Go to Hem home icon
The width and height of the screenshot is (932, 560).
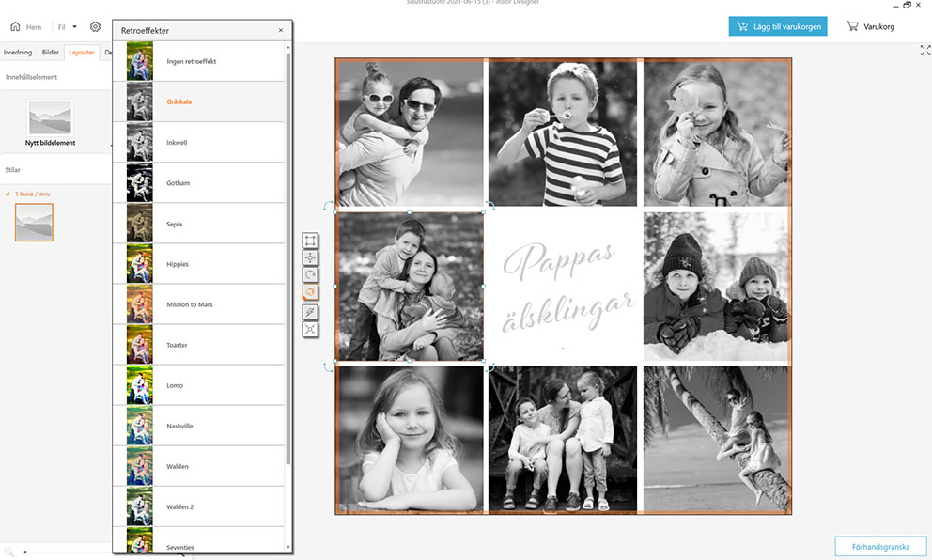coord(15,26)
